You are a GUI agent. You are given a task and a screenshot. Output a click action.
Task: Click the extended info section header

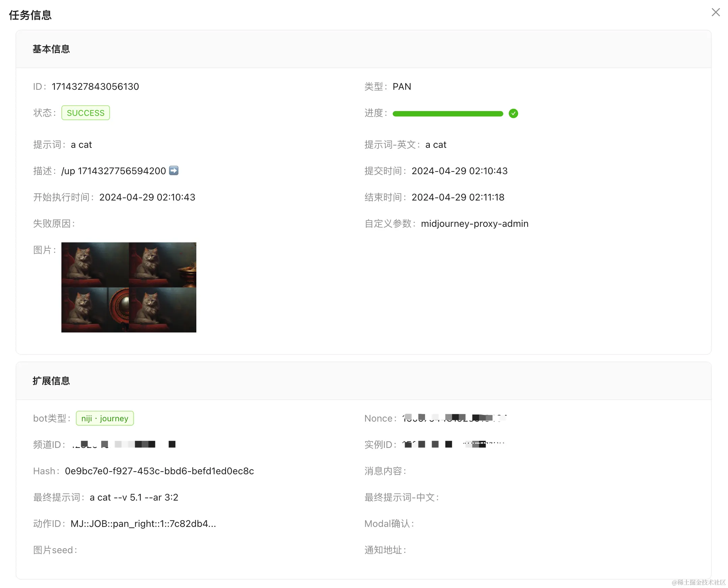point(51,381)
